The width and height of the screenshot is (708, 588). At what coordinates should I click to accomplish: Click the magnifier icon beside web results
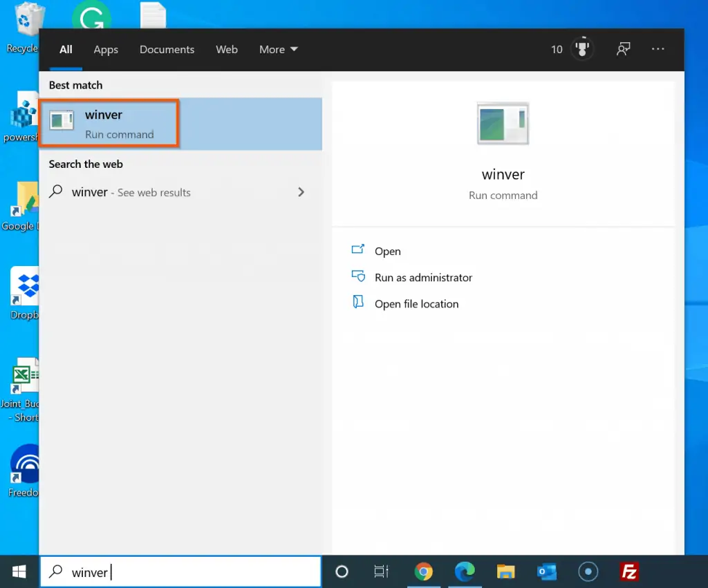click(56, 191)
